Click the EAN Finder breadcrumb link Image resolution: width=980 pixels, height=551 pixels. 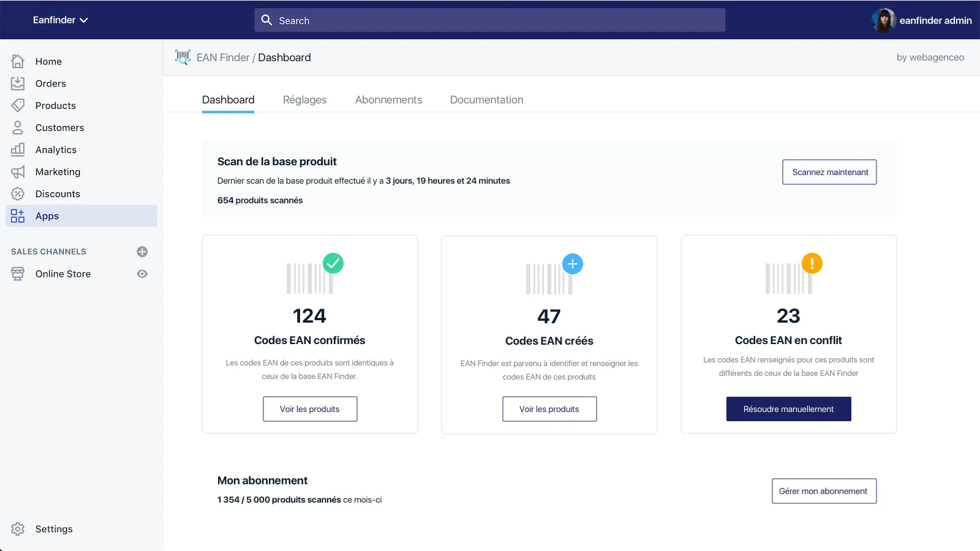(223, 58)
